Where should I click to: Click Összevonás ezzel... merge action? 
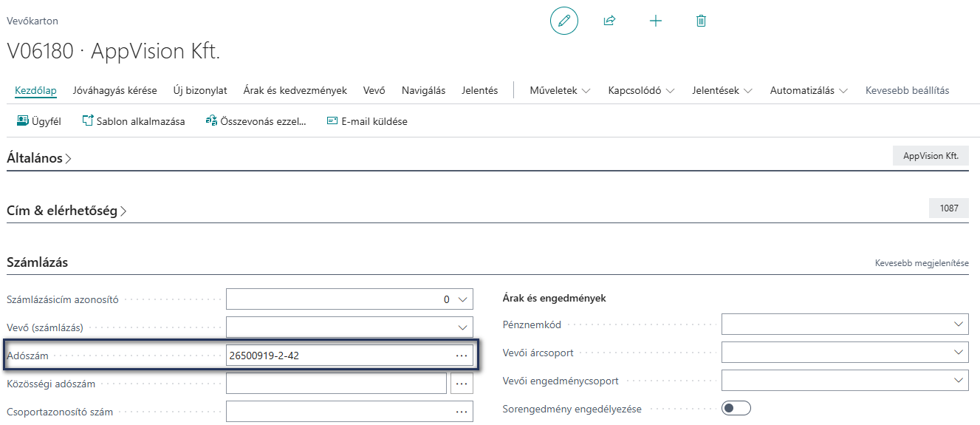(256, 121)
